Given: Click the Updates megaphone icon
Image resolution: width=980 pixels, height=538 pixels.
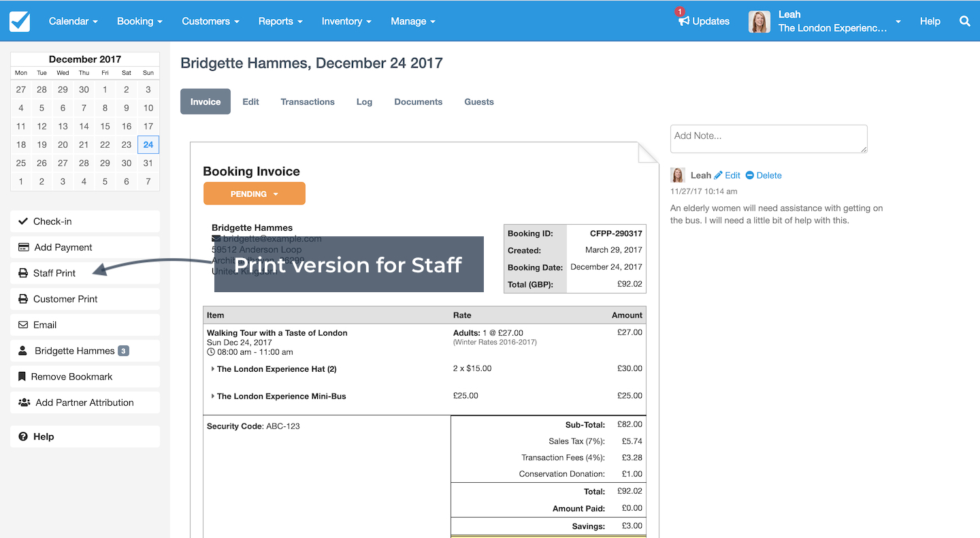Looking at the screenshot, I should pos(684,21).
